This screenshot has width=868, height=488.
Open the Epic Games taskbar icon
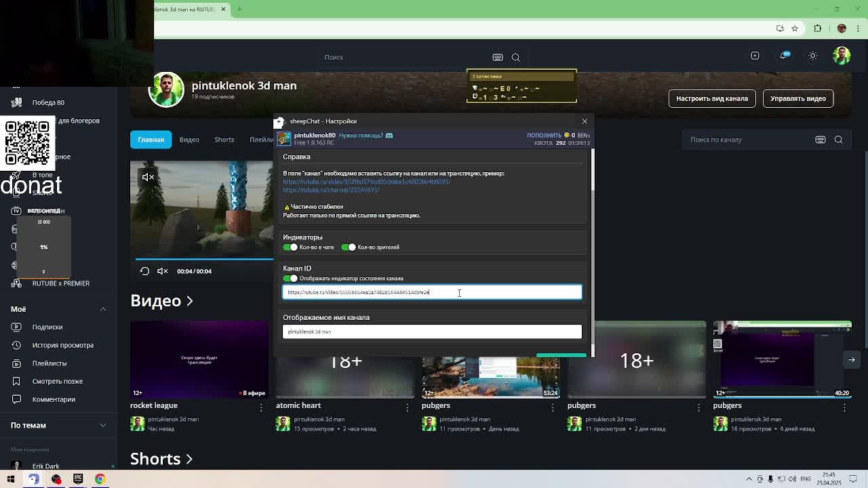pos(78,479)
